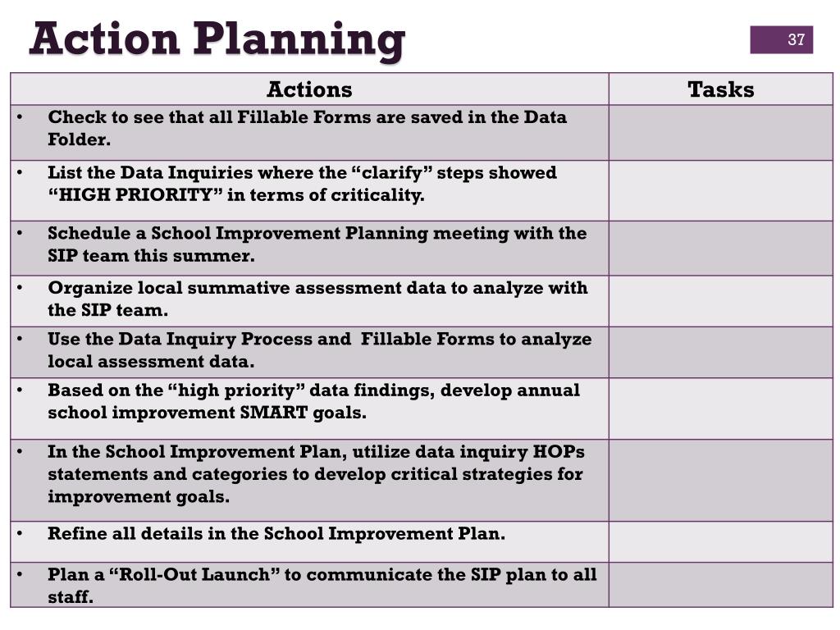Click the Tasks cell beside SIP team summer meeting
The height and width of the screenshot is (630, 840).
(720, 248)
